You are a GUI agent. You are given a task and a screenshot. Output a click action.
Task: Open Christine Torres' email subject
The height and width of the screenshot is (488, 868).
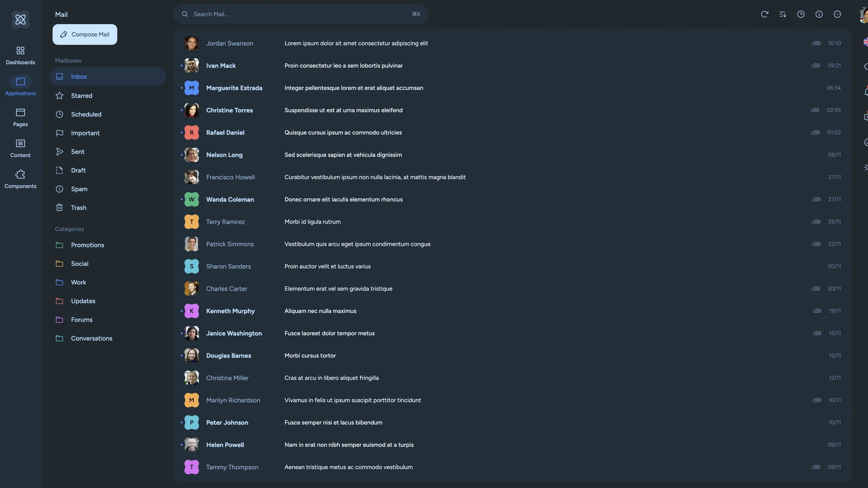point(344,110)
